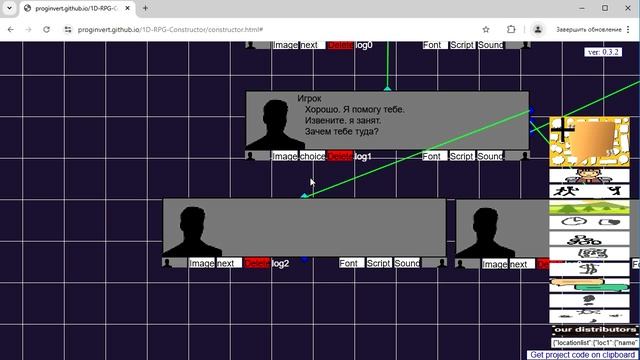Viewport: 640px width, 360px height.
Task: Click the sidebar button below the clock icon
Action: pos(589,238)
